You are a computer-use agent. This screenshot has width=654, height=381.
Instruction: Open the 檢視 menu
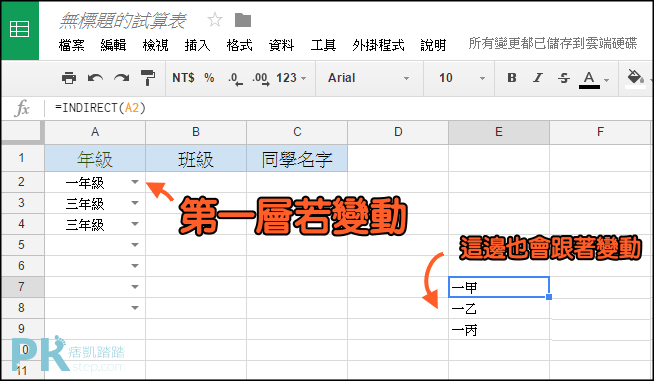(156, 45)
